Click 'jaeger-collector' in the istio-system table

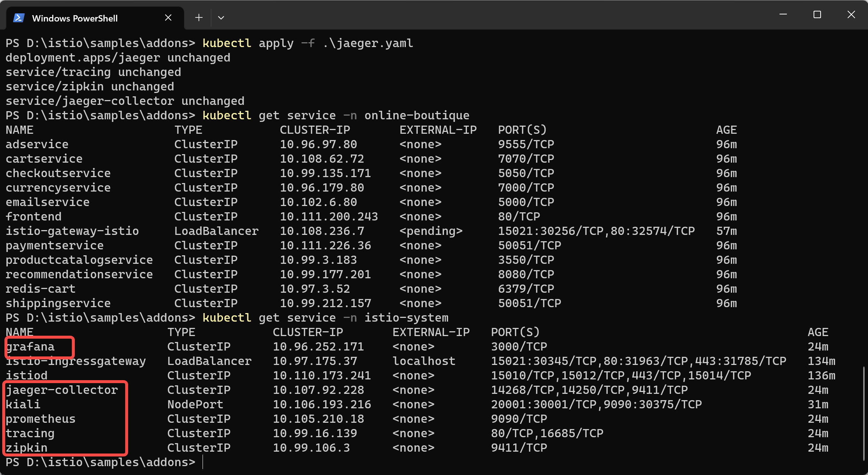tap(61, 390)
